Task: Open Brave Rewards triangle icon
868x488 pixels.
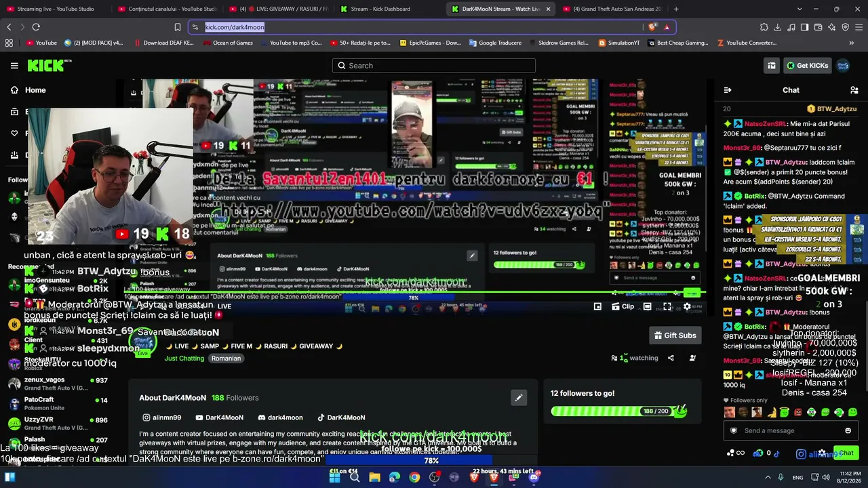Action: [x=667, y=27]
